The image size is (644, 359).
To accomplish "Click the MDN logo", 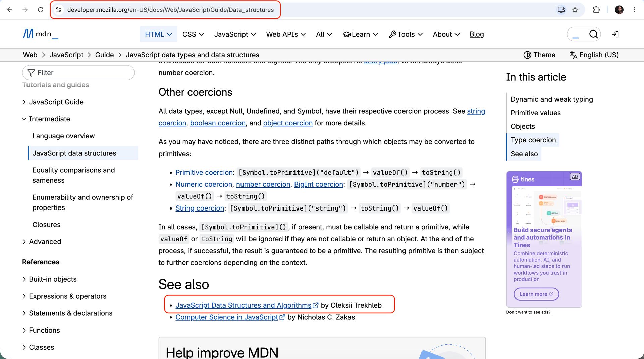I will (x=41, y=34).
